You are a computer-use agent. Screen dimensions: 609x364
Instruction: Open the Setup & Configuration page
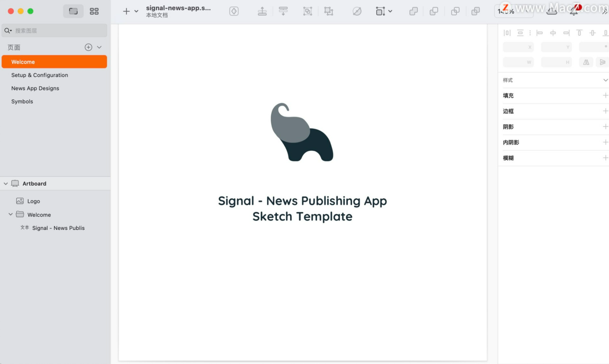coord(54,75)
